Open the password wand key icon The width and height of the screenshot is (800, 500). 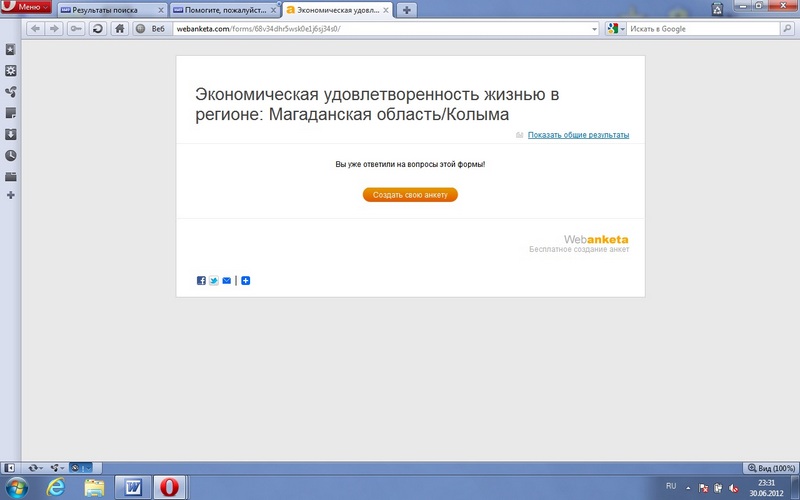point(77,29)
